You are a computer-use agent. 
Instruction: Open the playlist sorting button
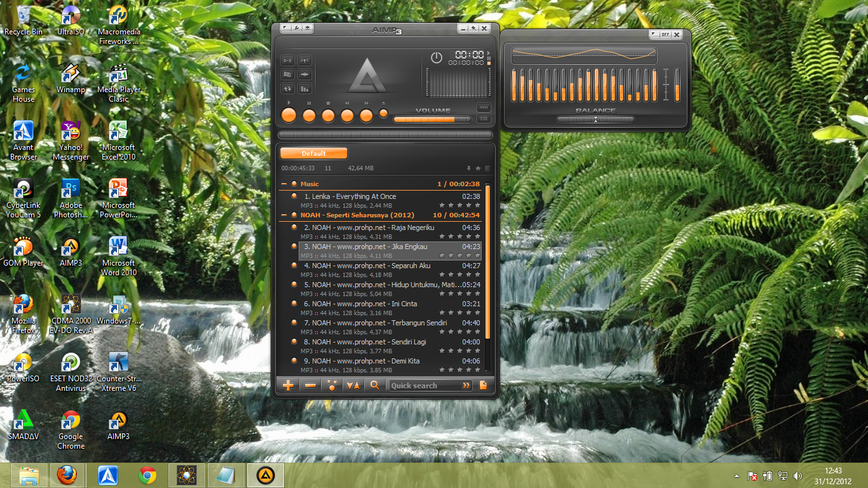click(353, 385)
